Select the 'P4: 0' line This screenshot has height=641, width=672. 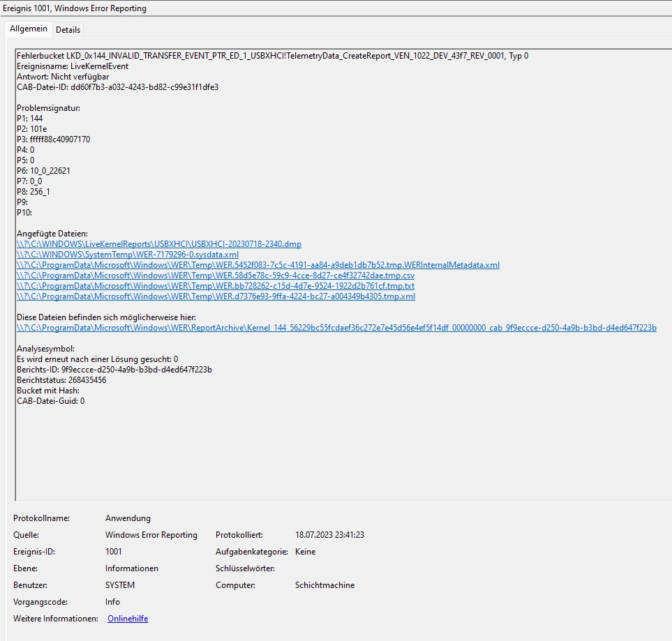pyautogui.click(x=26, y=150)
